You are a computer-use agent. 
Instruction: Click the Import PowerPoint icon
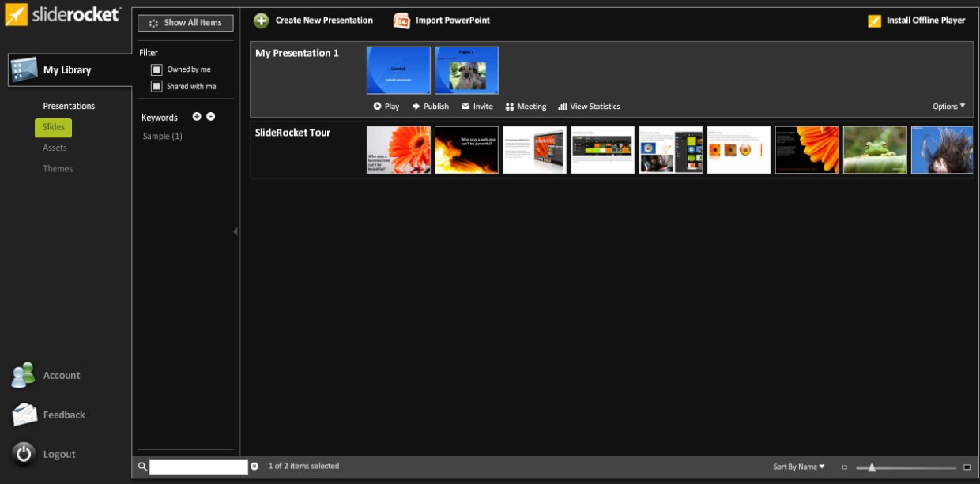[401, 21]
